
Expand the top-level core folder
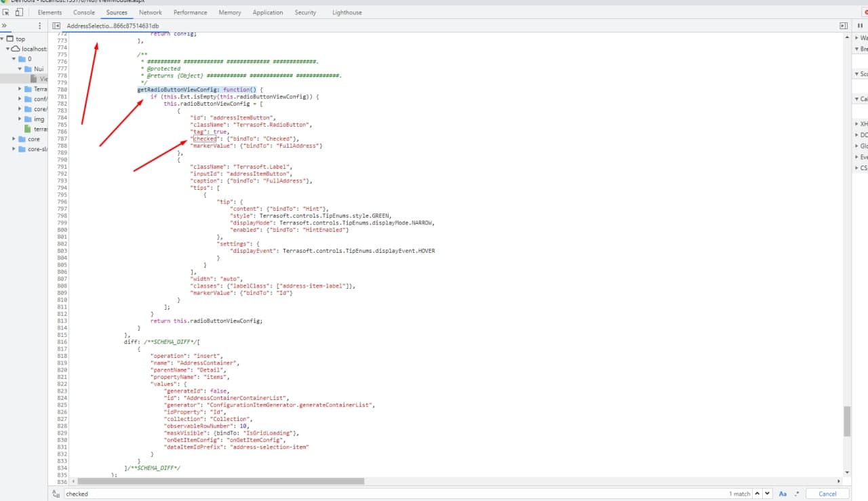coord(14,139)
